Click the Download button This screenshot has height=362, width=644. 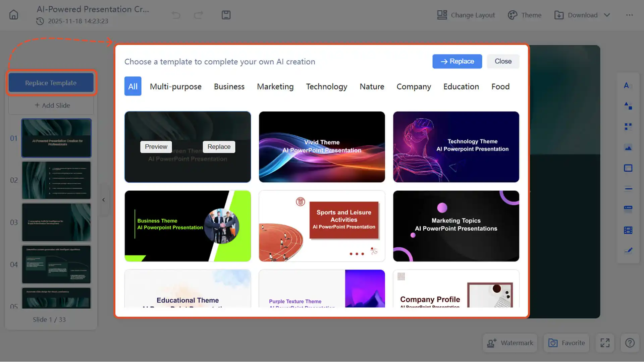click(576, 15)
